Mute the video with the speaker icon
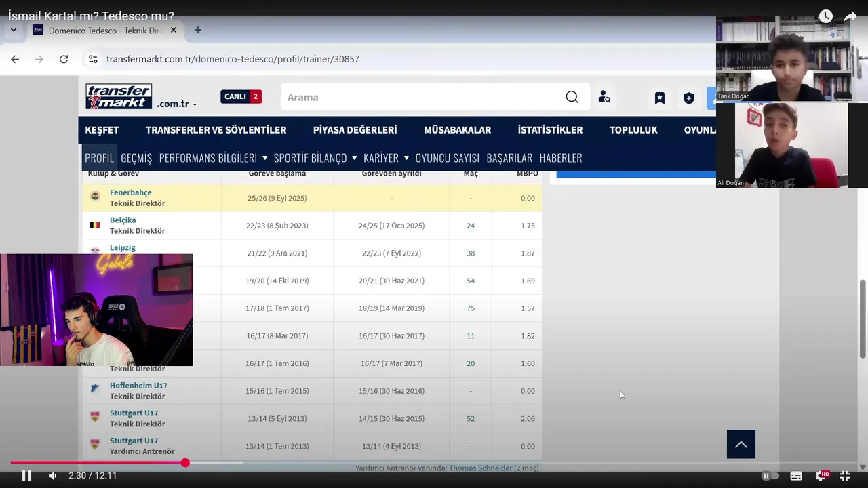This screenshot has width=868, height=488. coord(52,476)
